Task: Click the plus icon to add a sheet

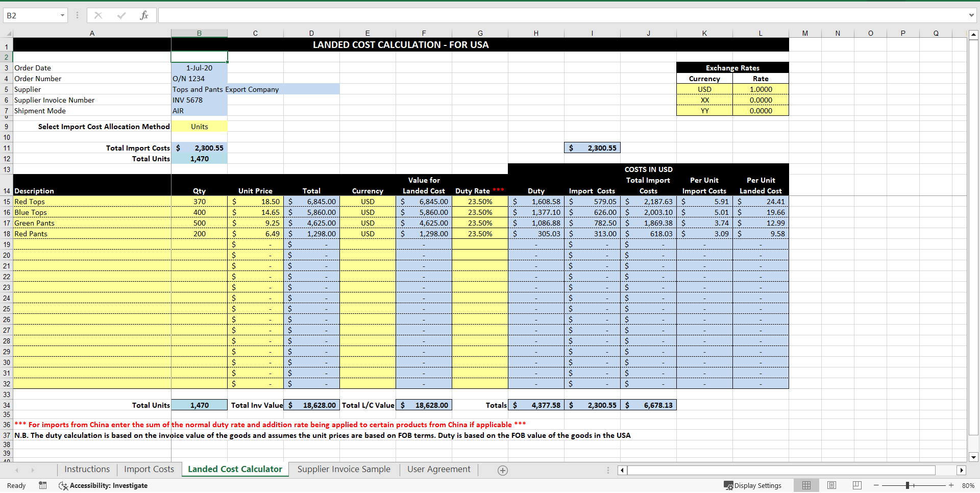Action: pos(503,470)
